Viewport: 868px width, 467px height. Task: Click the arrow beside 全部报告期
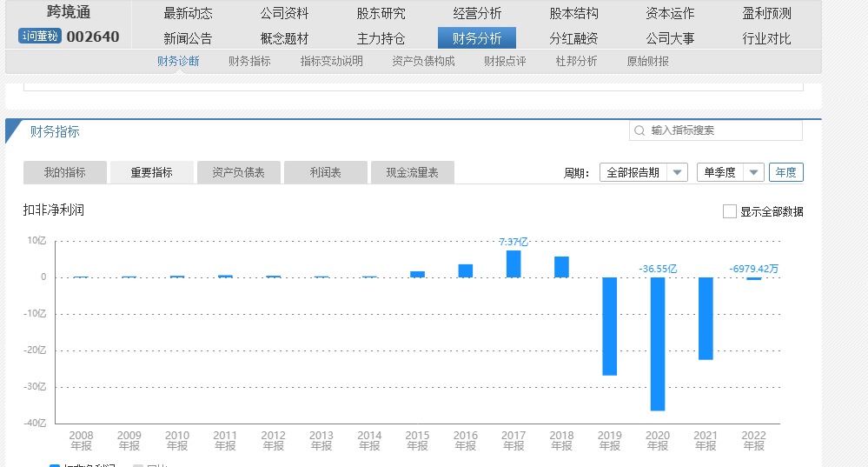(x=678, y=172)
